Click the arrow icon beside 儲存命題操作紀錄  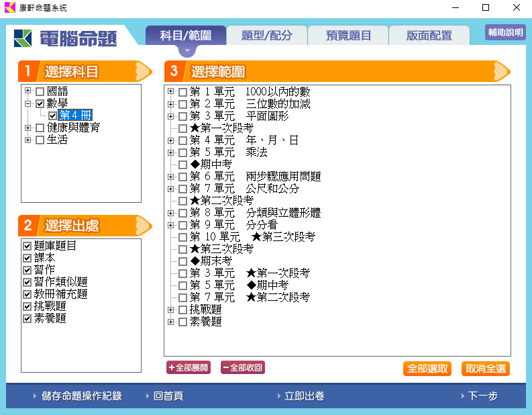coord(34,396)
